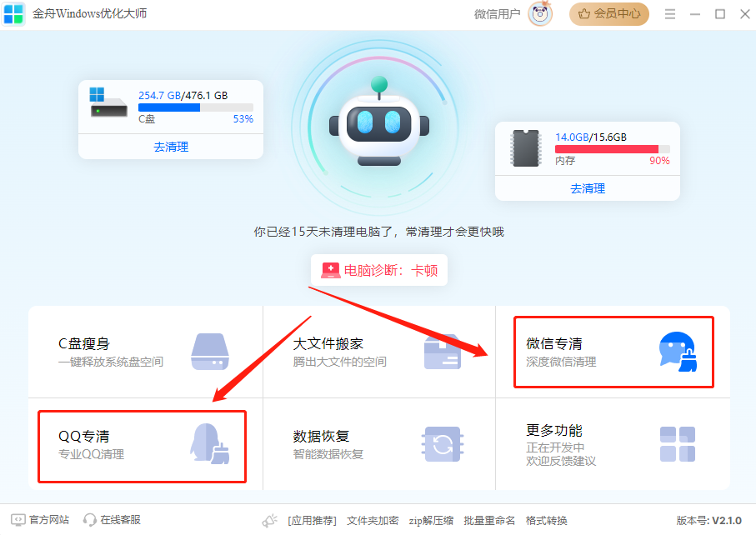This screenshot has height=535, width=756.
Task: Open the 文件夹加密 recommended app
Action: 373,521
